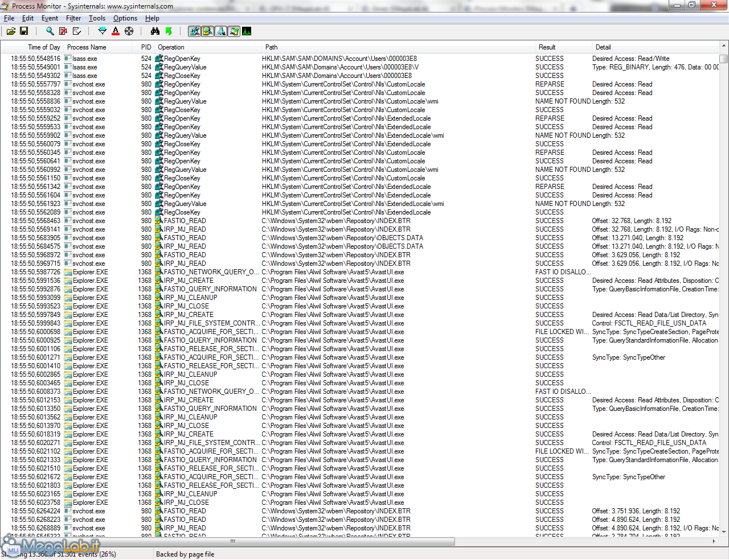Sort by Time of Day column header
The width and height of the screenshot is (729, 560).
coord(32,47)
